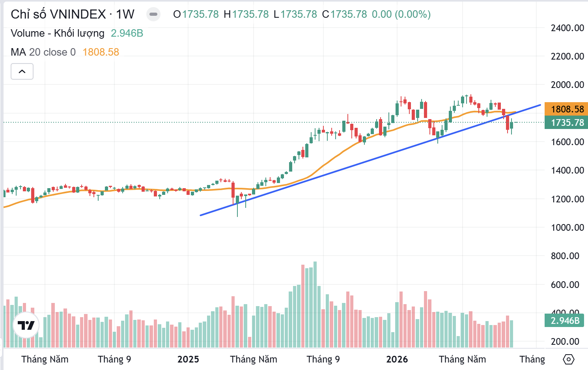The width and height of the screenshot is (588, 370).
Task: Collapse the indicator legend with the chevron button
Action: coord(22,71)
